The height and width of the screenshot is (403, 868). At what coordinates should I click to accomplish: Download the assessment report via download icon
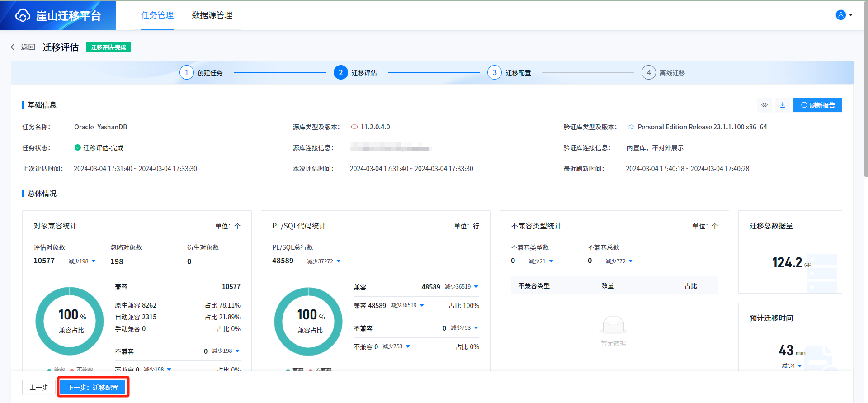tap(783, 105)
